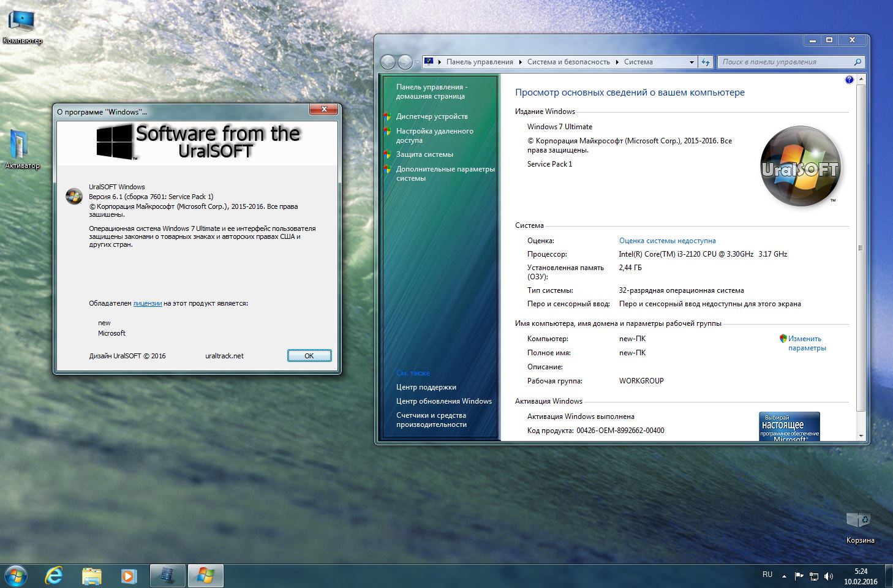Click the Панель управления breadcrumb
This screenshot has height=588, width=893.
(480, 62)
